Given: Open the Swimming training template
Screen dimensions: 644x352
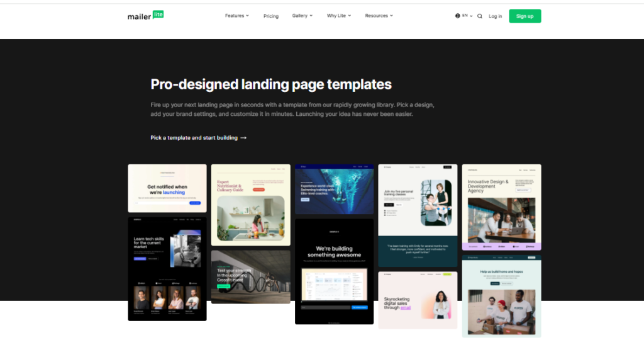Looking at the screenshot, I should coord(335,189).
